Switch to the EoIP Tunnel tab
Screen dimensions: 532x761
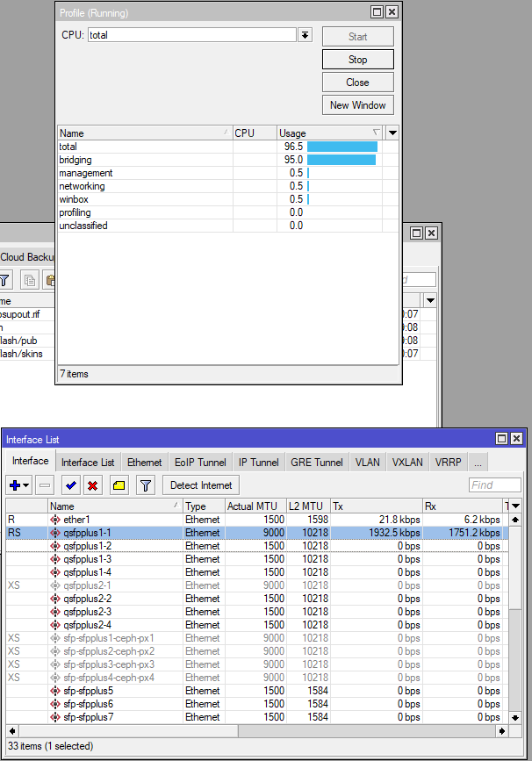click(200, 463)
